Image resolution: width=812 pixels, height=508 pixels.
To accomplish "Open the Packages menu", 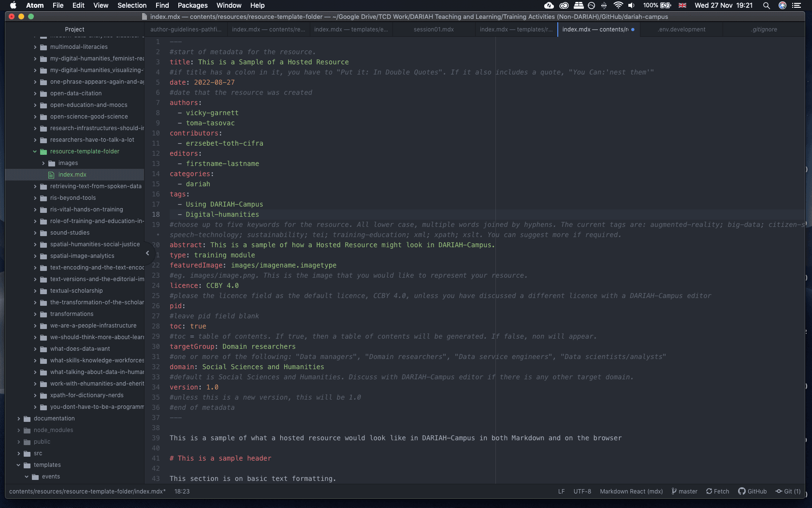I will click(x=192, y=5).
